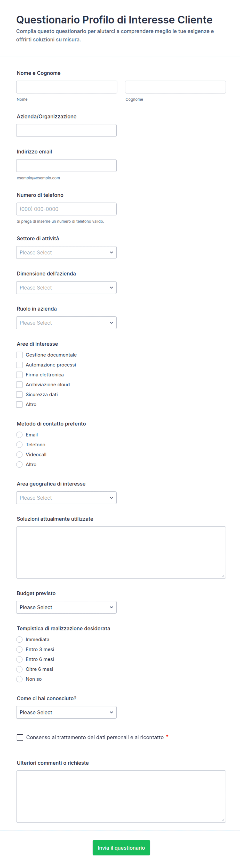
Task: Submit with the Invia il questionario button
Action: tap(121, 848)
